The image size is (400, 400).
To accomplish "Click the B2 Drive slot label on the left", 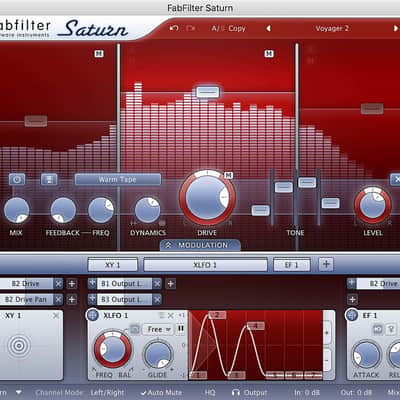I will pyautogui.click(x=26, y=284).
